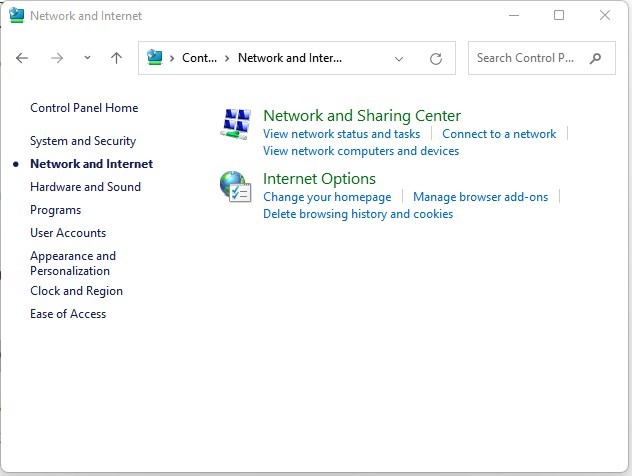Click the Internet Options globe icon
This screenshot has height=476, width=632.
tap(236, 187)
